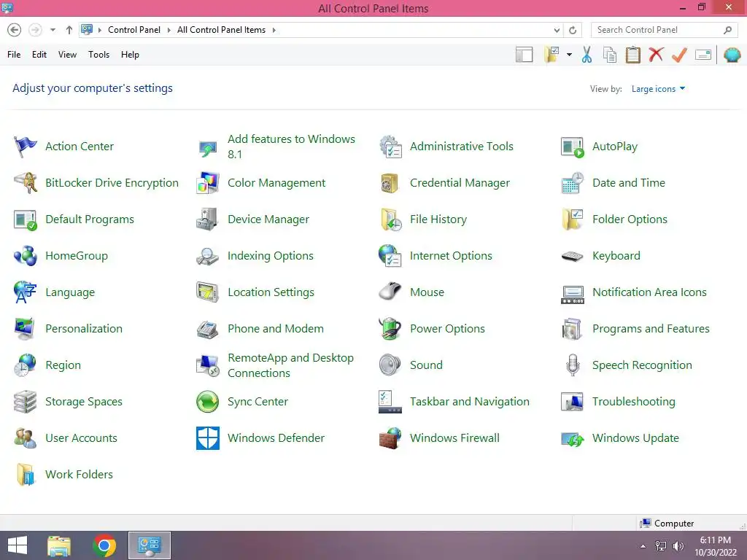Click the orange checkmark toolbar icon

(x=679, y=55)
